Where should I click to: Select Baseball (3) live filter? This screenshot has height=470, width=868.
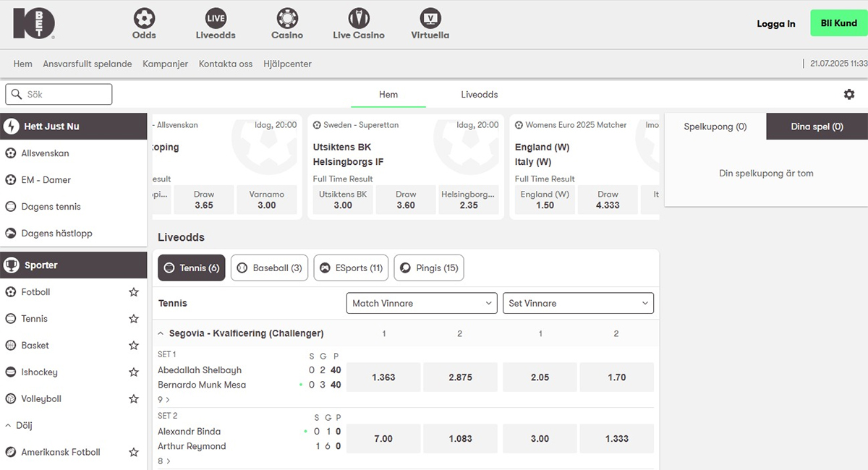point(270,268)
